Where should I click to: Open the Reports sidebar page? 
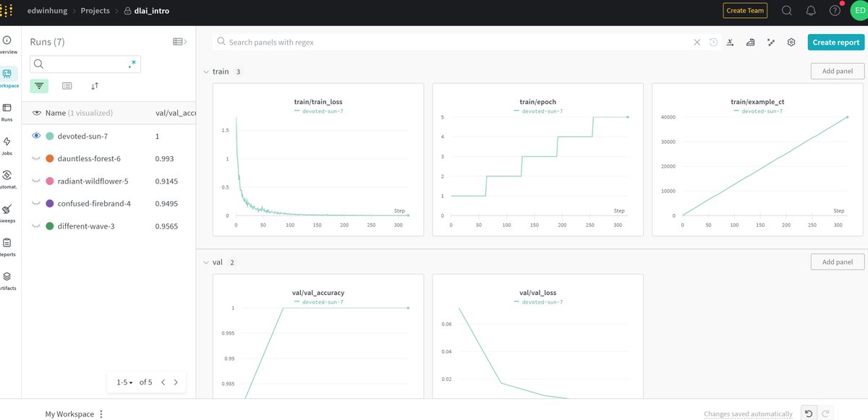[x=7, y=247]
